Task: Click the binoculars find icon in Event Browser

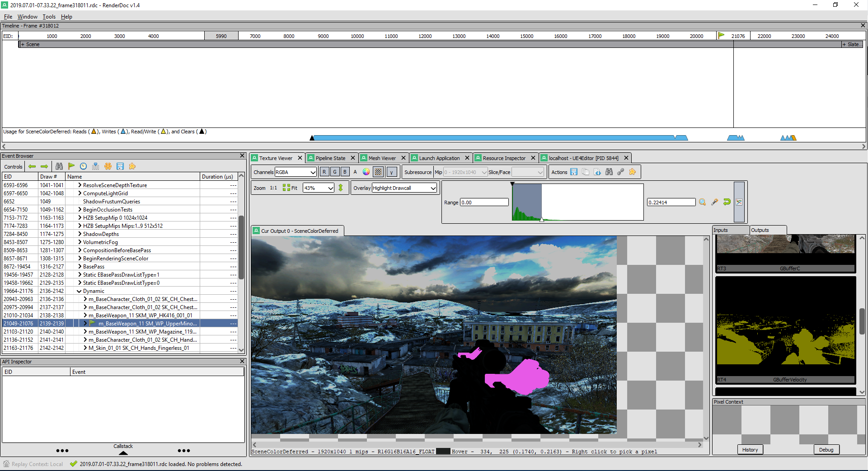Action: coord(59,166)
